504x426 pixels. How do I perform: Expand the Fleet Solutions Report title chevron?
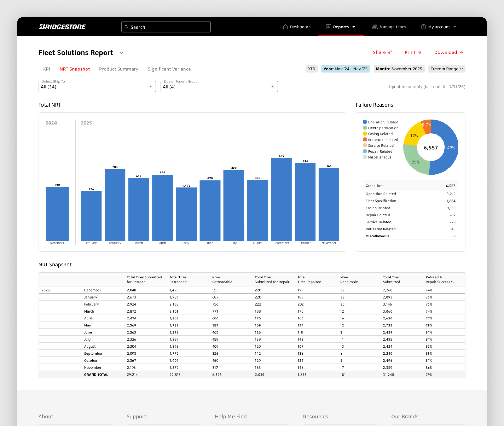pyautogui.click(x=122, y=53)
